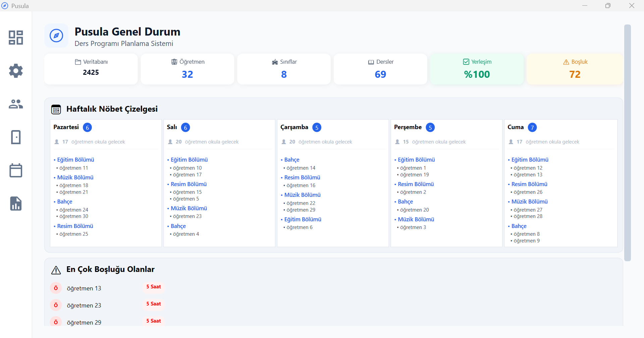Image resolution: width=644 pixels, height=338 pixels.
Task: Click the calendar icon beside Haftalık Nöbet Çizelgesi
Action: coord(56,109)
